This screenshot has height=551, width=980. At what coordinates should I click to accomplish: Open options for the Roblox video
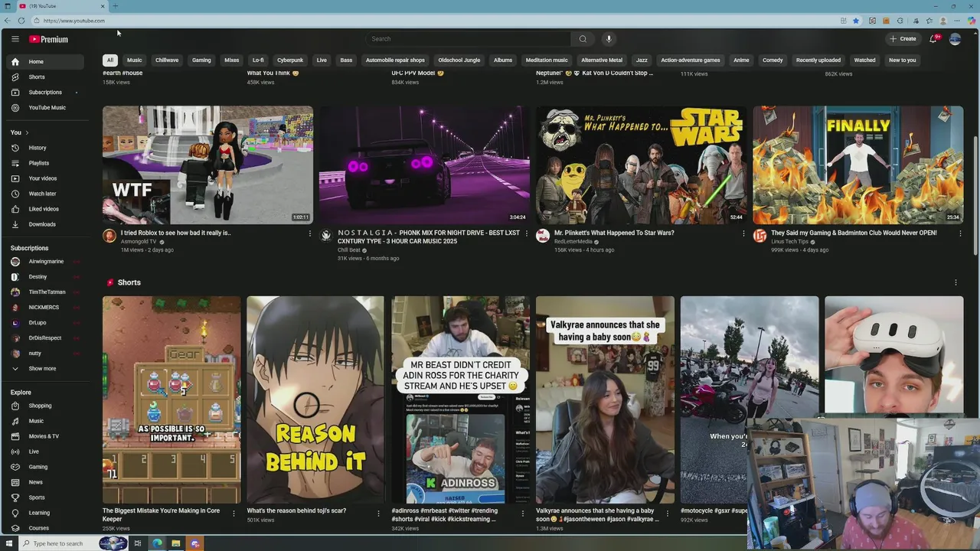click(310, 233)
